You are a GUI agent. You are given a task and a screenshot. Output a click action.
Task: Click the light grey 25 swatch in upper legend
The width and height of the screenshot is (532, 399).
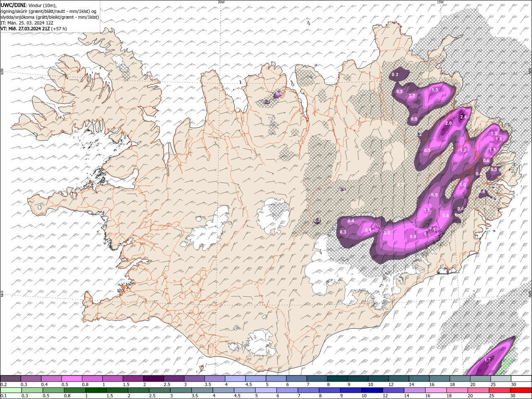pyautogui.click(x=501, y=379)
